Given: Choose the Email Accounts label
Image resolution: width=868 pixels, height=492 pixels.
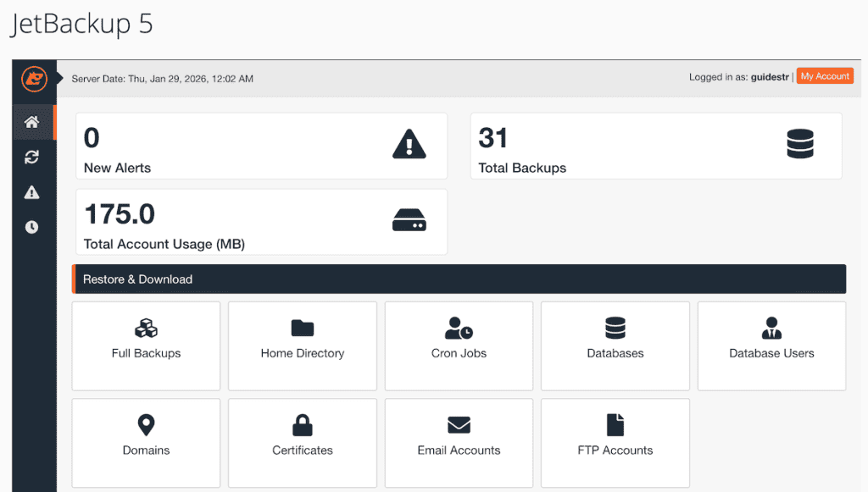Looking at the screenshot, I should (x=459, y=451).
